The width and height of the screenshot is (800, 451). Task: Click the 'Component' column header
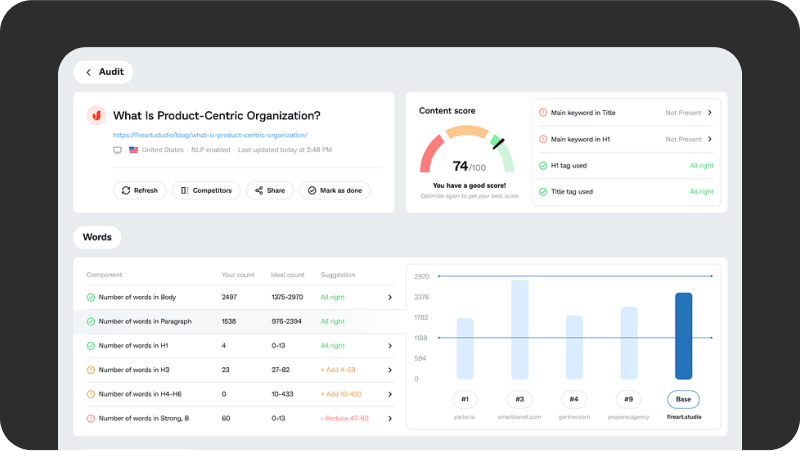click(104, 275)
